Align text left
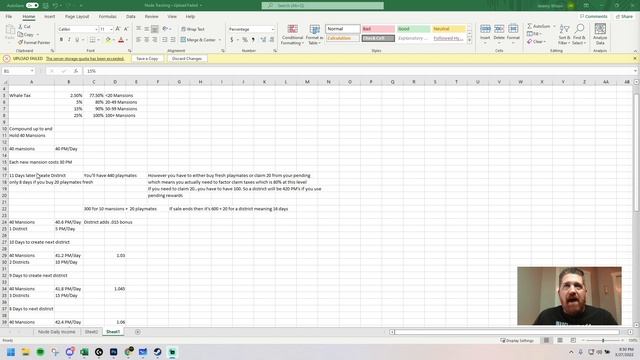 click(x=139, y=40)
